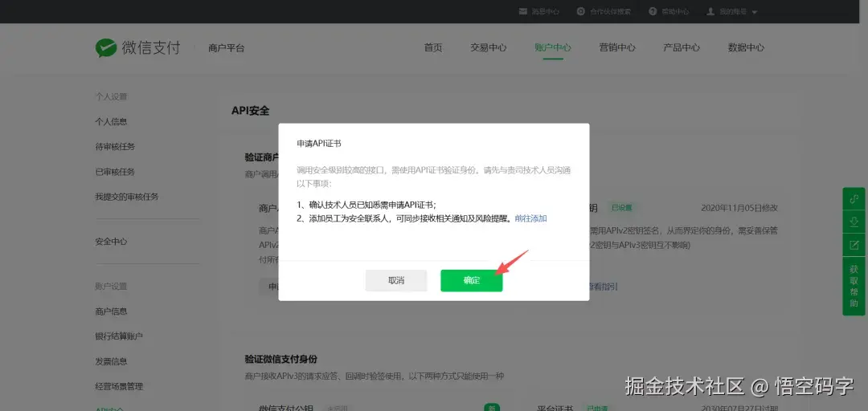Switch to the 交易中心 tab
This screenshot has width=868, height=411.
[x=489, y=47]
